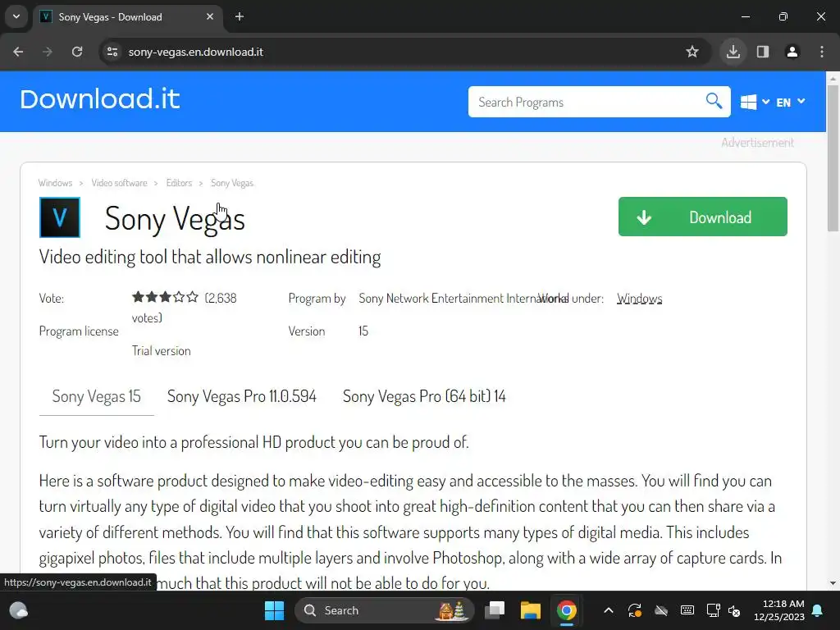
Task: Reload the current page
Action: tap(77, 52)
